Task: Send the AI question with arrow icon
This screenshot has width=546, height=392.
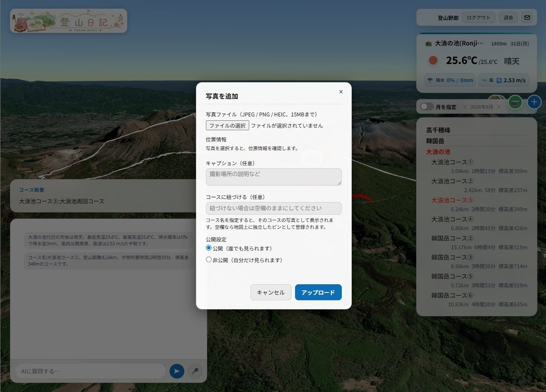Action: (177, 371)
